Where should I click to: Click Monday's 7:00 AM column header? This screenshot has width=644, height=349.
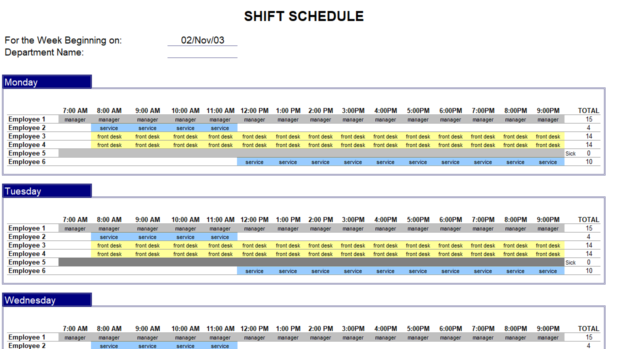75,110
